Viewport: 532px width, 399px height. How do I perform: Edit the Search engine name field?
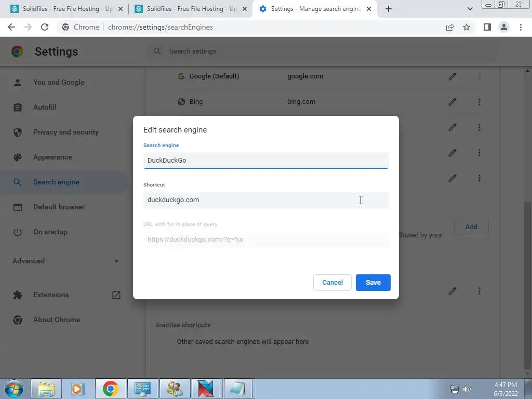(x=265, y=160)
